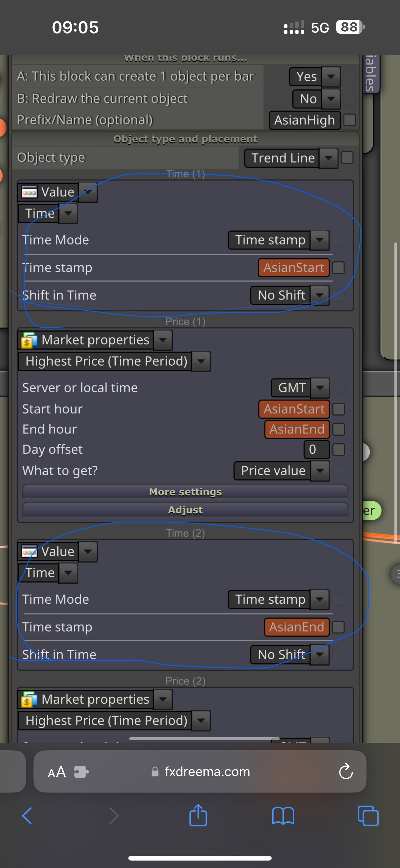Viewport: 400px width, 868px height.
Task: Open Highest Price (Time Period) dropdown in Price (1)
Action: [114, 361]
